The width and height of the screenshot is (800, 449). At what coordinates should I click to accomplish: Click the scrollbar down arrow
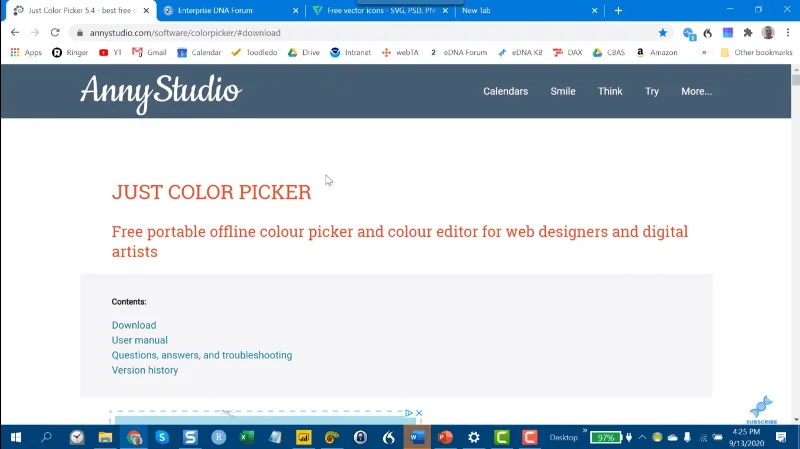click(795, 420)
